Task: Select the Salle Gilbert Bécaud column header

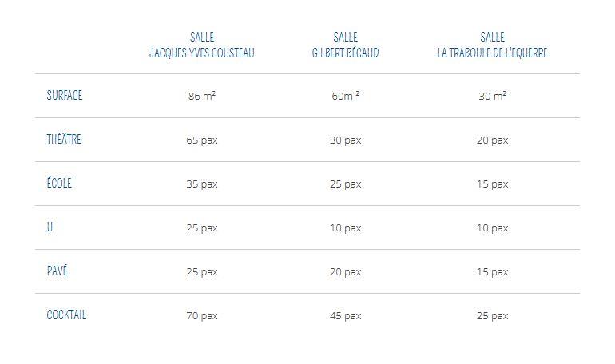Action: [346, 45]
